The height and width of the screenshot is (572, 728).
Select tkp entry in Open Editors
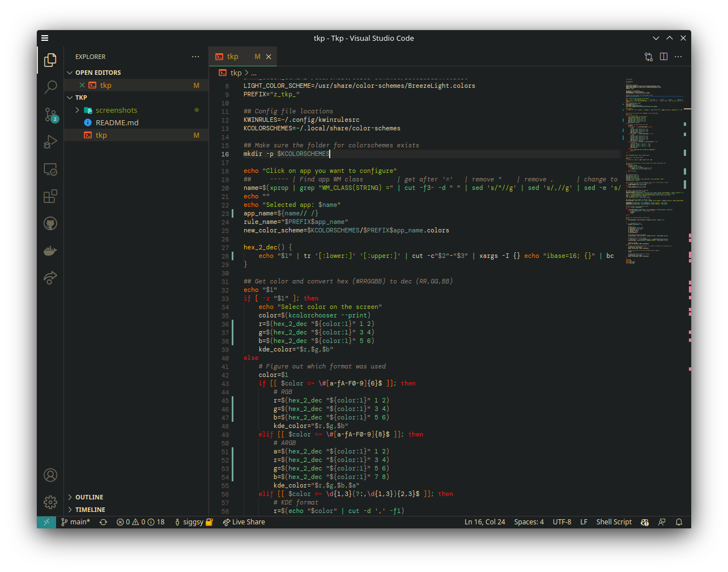click(x=136, y=85)
